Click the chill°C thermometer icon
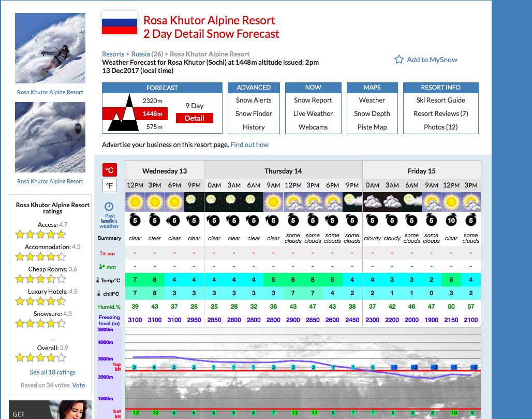Image resolution: width=532 pixels, height=419 pixels. click(99, 293)
